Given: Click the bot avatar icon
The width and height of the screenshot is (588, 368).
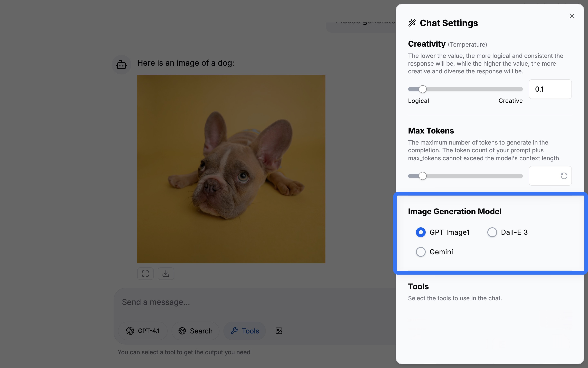Looking at the screenshot, I should 121,65.
